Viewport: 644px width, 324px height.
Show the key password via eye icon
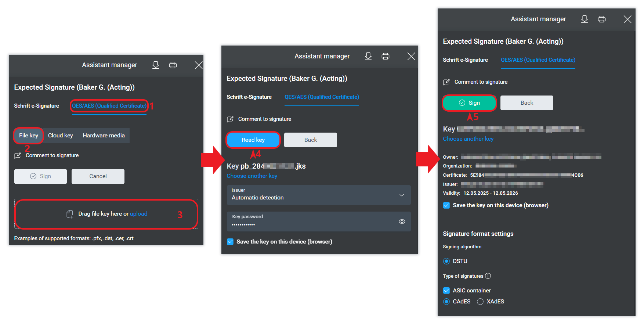[402, 222]
